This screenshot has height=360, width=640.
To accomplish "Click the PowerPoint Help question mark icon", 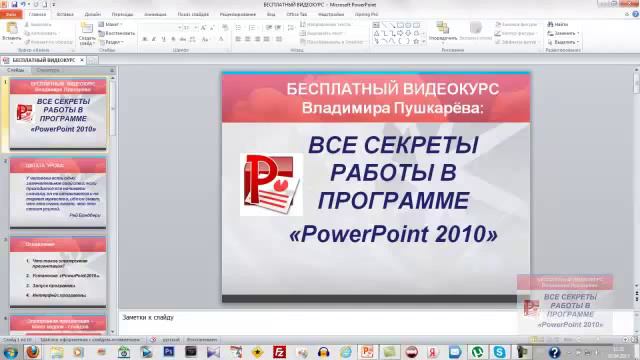I will click(x=636, y=14).
